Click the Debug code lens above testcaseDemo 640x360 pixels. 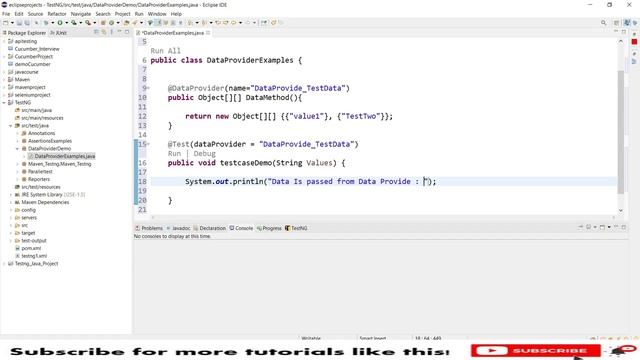tap(204, 154)
